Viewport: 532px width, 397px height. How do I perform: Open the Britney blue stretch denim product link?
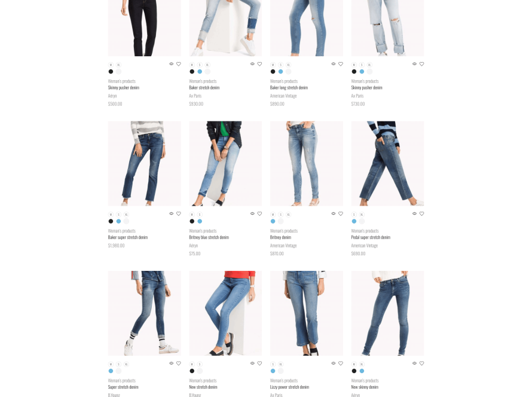click(209, 237)
